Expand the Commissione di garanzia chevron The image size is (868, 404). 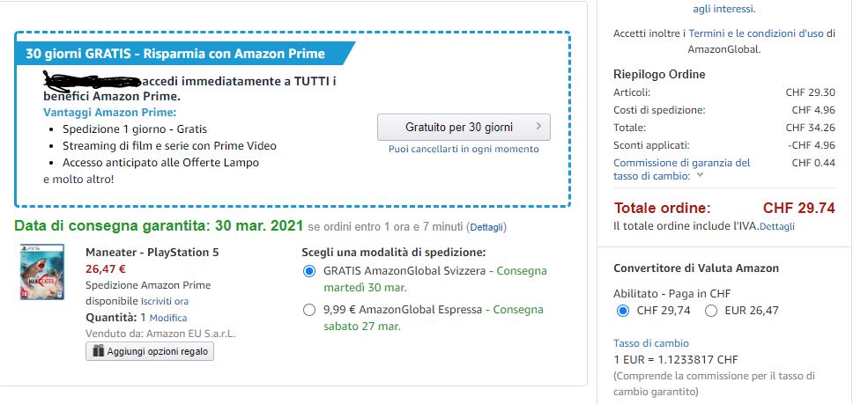[701, 175]
